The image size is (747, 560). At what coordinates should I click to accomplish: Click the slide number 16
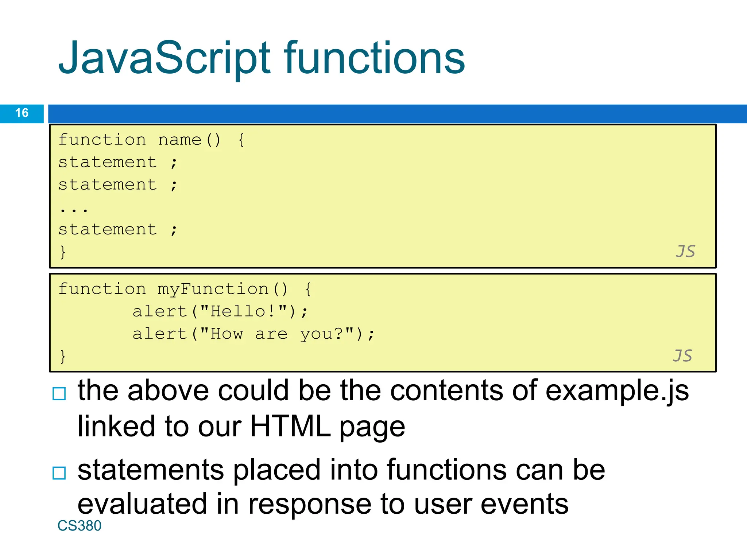click(x=22, y=113)
